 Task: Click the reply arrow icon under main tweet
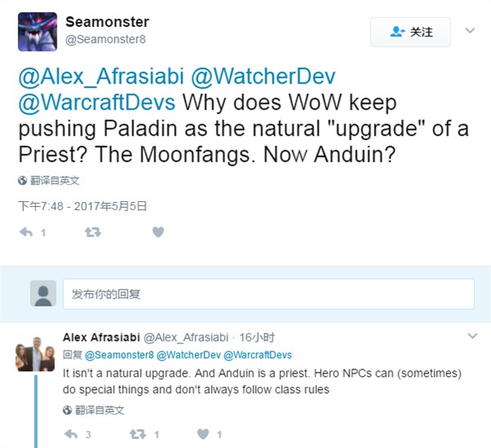coord(26,232)
